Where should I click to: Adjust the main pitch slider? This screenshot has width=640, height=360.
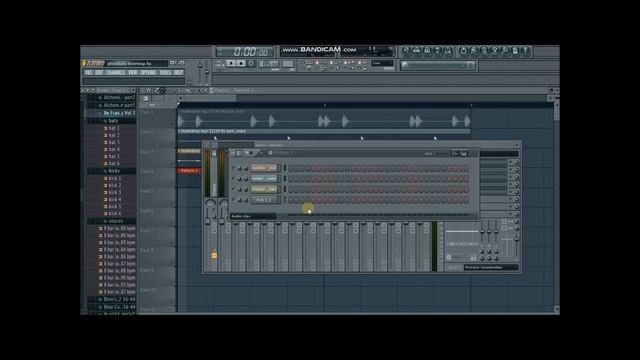(207, 71)
